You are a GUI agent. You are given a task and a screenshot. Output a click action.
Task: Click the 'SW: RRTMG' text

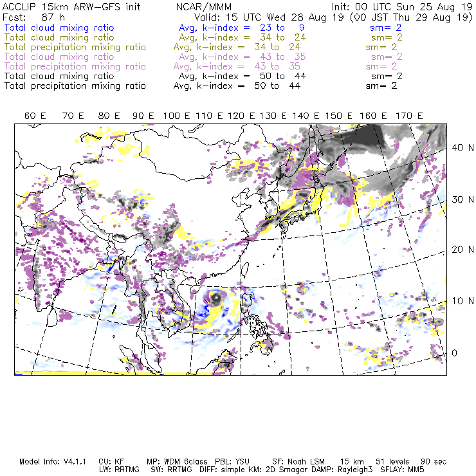coord(171,470)
